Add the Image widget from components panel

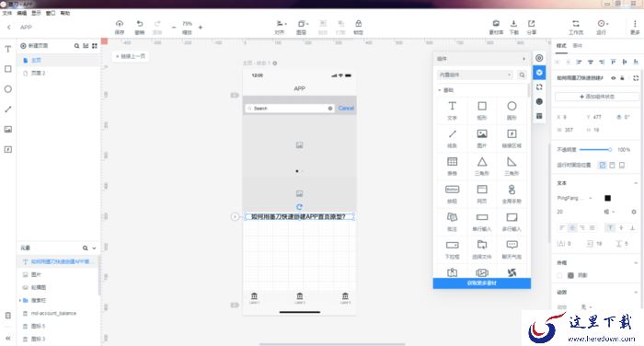tap(482, 138)
